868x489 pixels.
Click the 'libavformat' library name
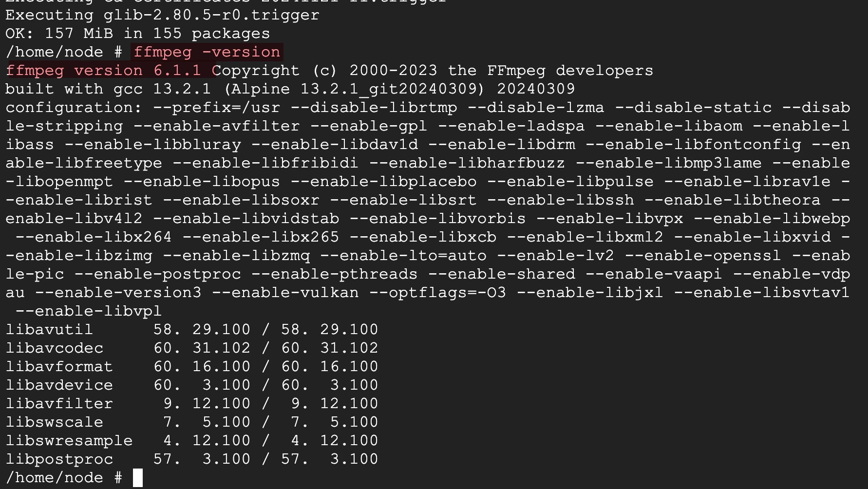[59, 366]
